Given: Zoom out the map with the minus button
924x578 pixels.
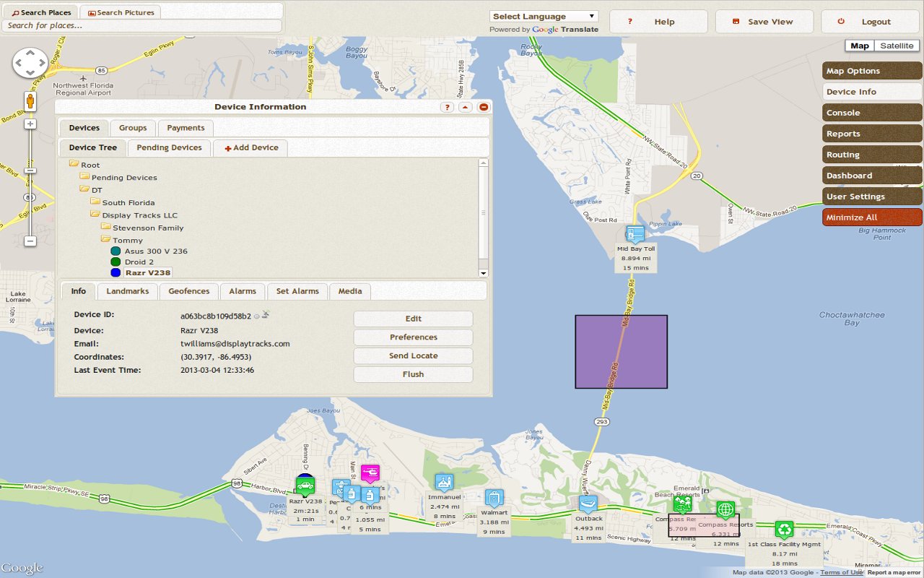Looking at the screenshot, I should [x=30, y=241].
